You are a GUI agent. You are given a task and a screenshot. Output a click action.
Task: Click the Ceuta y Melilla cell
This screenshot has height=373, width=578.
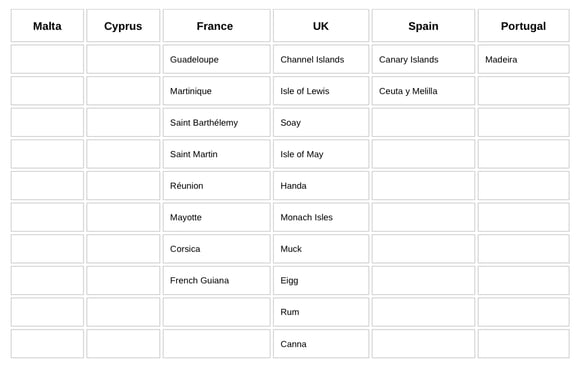tap(423, 91)
